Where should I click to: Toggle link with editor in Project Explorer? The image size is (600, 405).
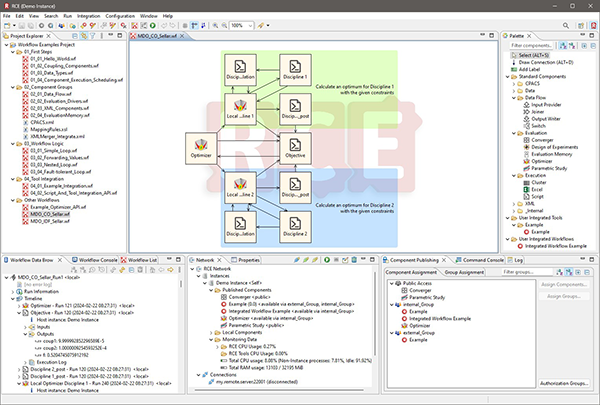[83, 36]
